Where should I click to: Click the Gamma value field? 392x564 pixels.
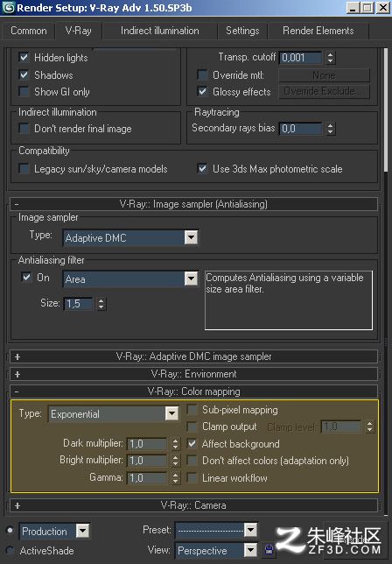point(147,477)
